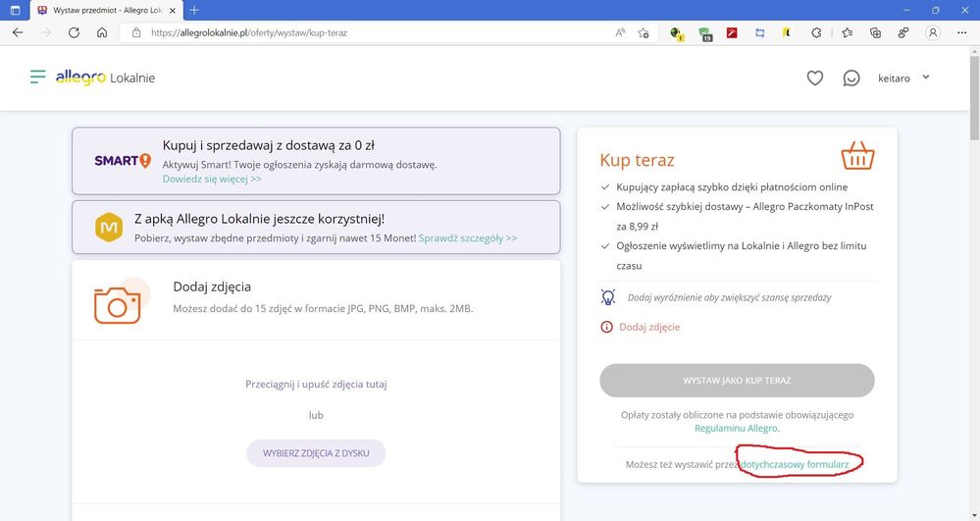This screenshot has height=521, width=980.
Task: Open the browser extensions puzzle icon
Action: (815, 32)
